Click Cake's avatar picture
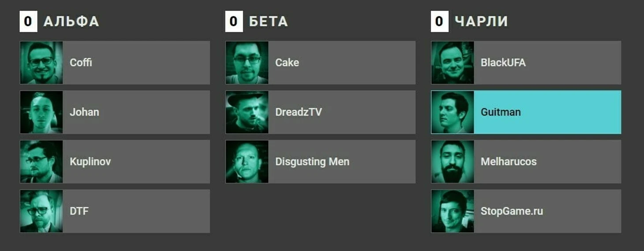 click(247, 63)
